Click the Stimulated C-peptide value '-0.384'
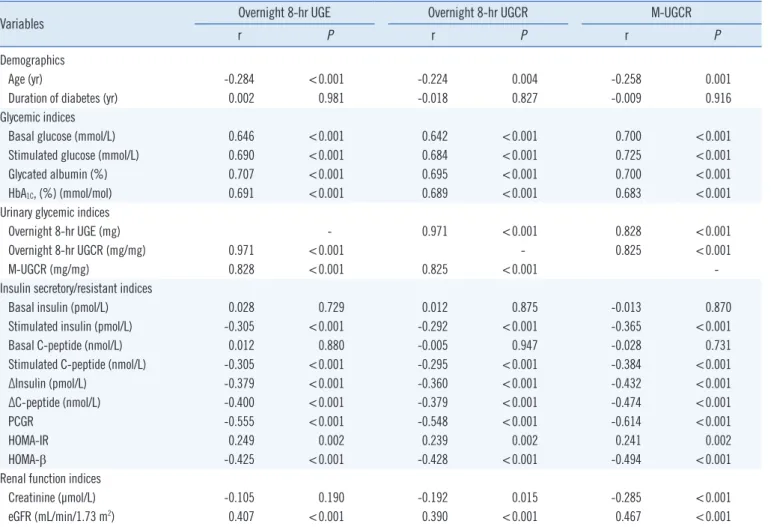Screen dimensions: 771x527 (x=626, y=365)
